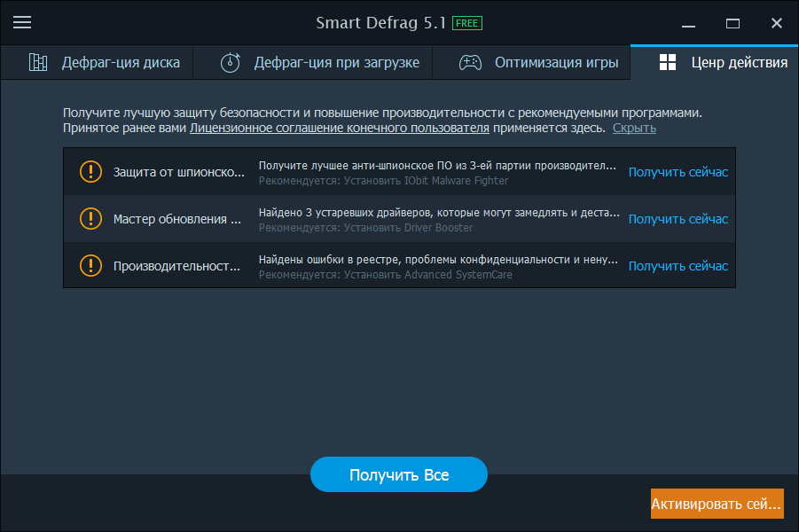
Task: Click the game optimization gamepad icon
Action: click(x=470, y=63)
